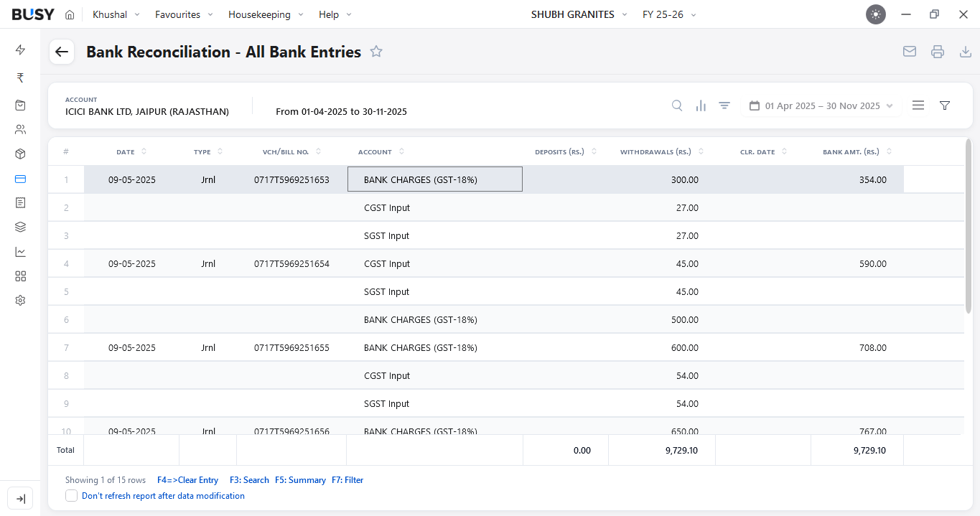Go back using the arrow button
This screenshot has width=980, height=516.
click(x=62, y=52)
